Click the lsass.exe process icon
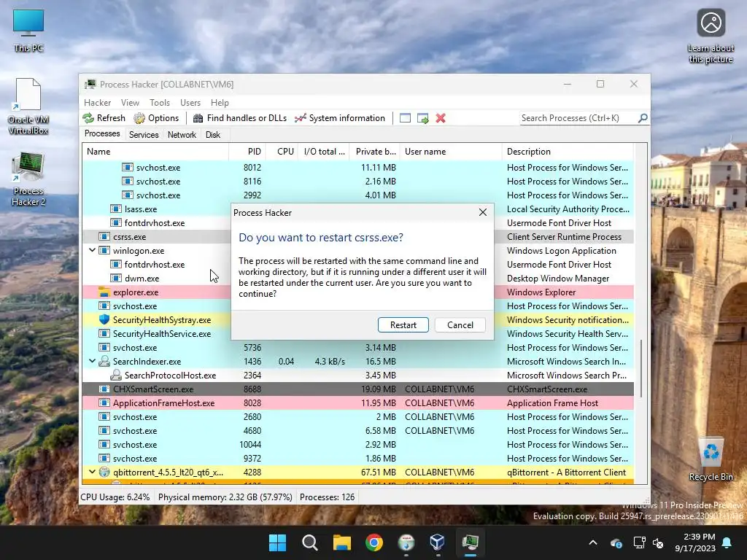This screenshot has height=560, width=747. tap(115, 209)
